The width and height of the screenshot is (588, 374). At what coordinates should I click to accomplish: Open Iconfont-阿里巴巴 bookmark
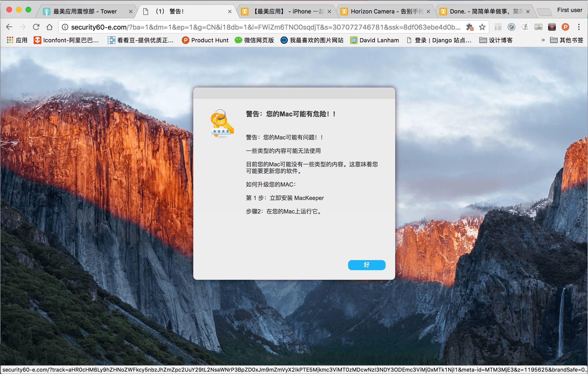tap(66, 40)
